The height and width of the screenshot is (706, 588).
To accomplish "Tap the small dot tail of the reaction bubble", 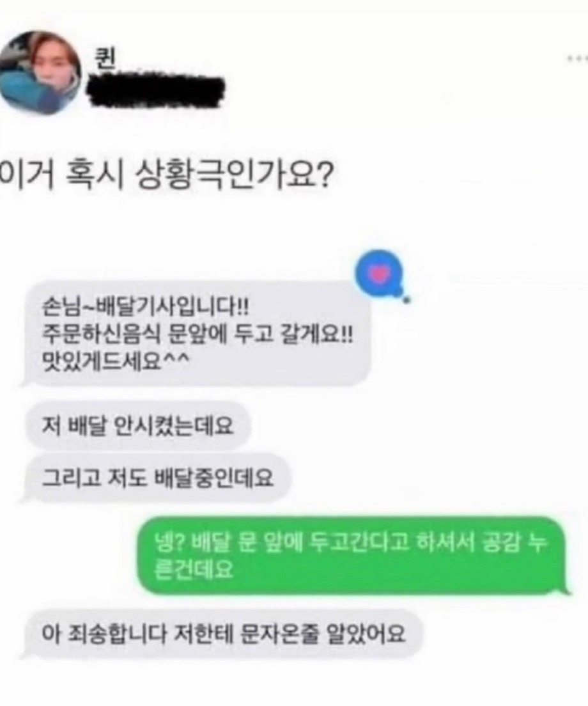I will [406, 300].
